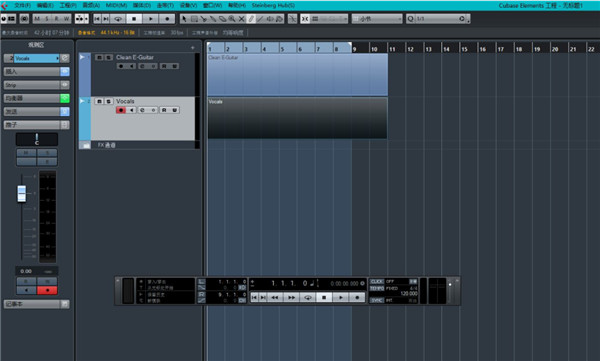Click the inspector channel volume fader
Image resolution: width=600 pixels, height=361 pixels.
(22, 193)
